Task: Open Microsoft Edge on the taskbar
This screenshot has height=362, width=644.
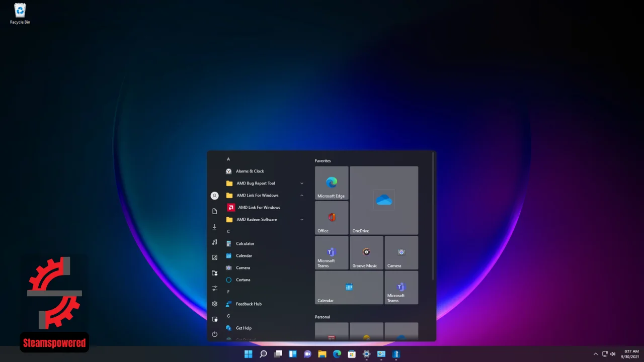Action: tap(337, 354)
